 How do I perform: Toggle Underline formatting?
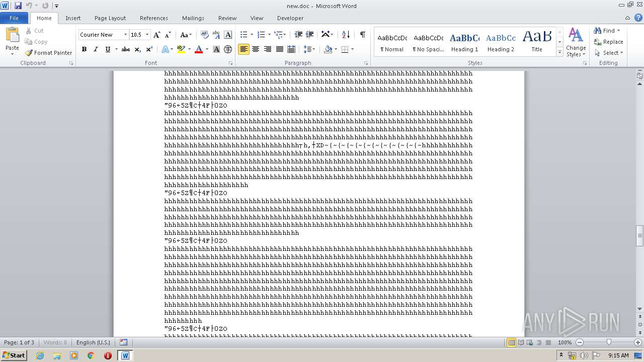(108, 49)
